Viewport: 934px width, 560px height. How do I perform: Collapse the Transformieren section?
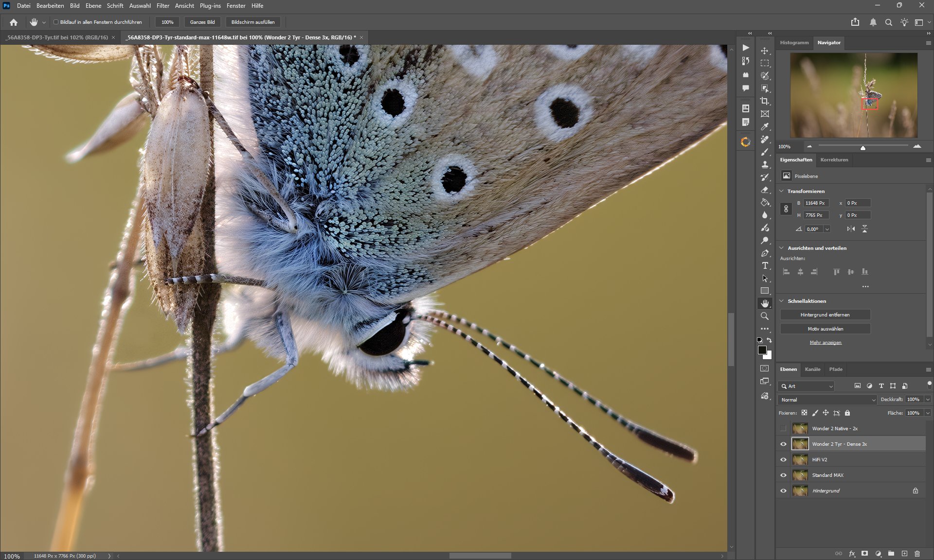782,191
